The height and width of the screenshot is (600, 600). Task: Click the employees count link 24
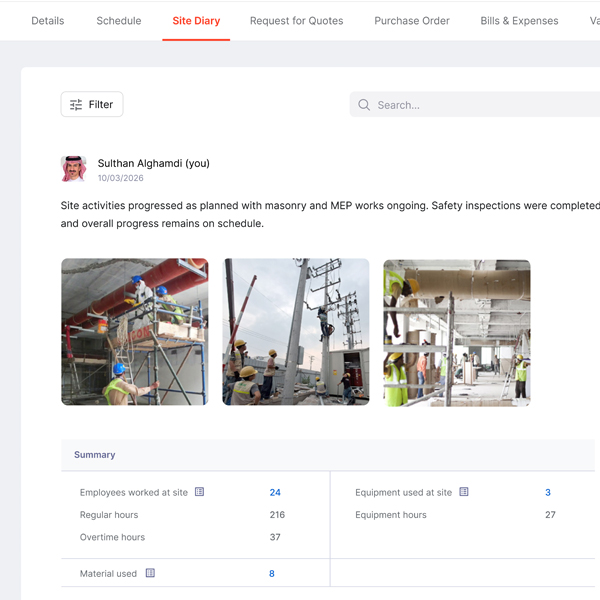point(275,492)
